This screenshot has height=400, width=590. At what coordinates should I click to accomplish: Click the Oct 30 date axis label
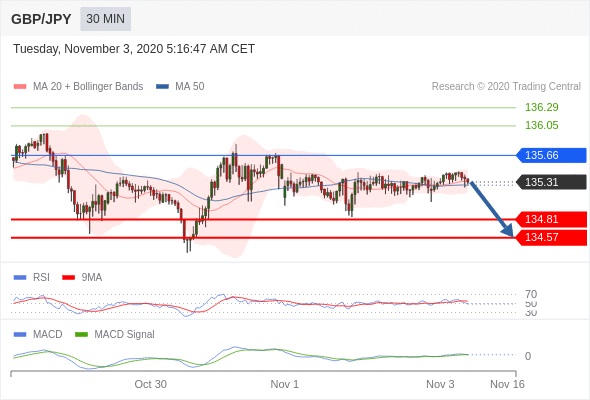151,384
